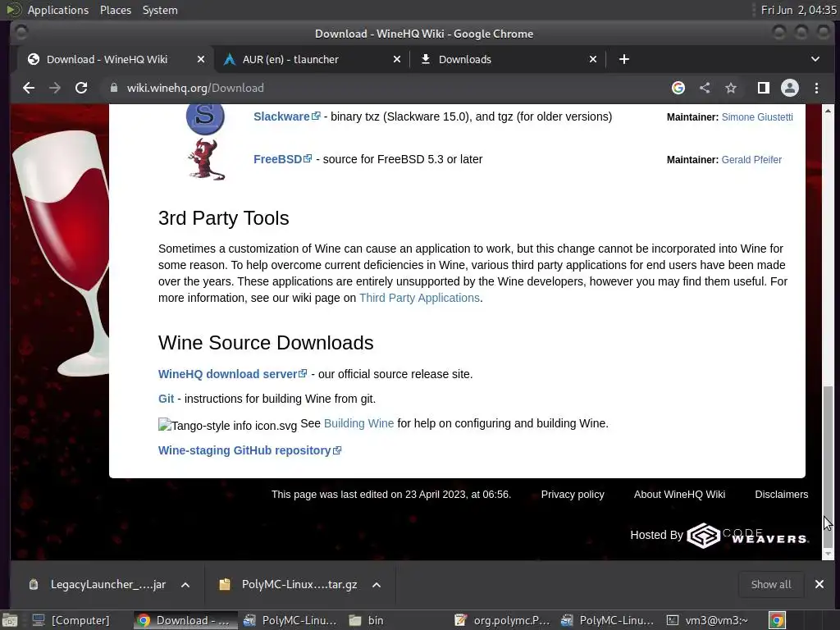Open the Places menu
Screen dimensions: 840x630
(x=115, y=10)
